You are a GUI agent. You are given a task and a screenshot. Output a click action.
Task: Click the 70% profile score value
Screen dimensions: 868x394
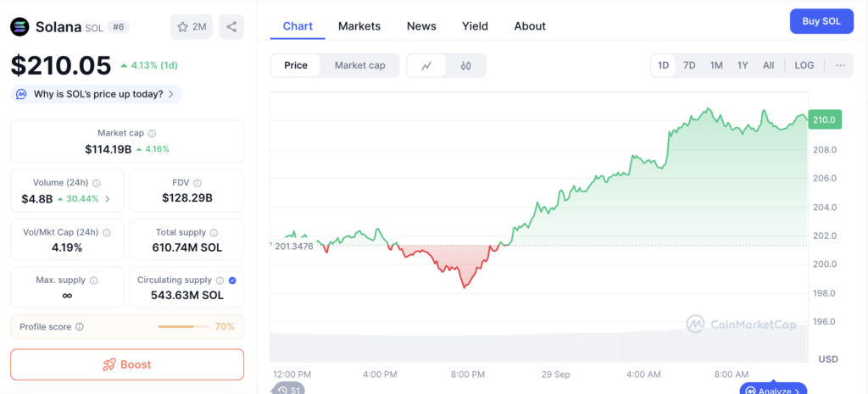pos(224,326)
